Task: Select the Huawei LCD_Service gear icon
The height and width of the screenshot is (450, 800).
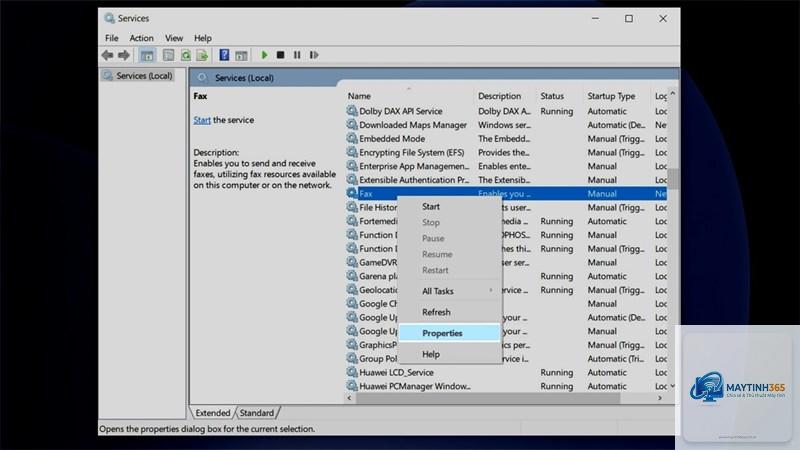Action: click(x=352, y=372)
